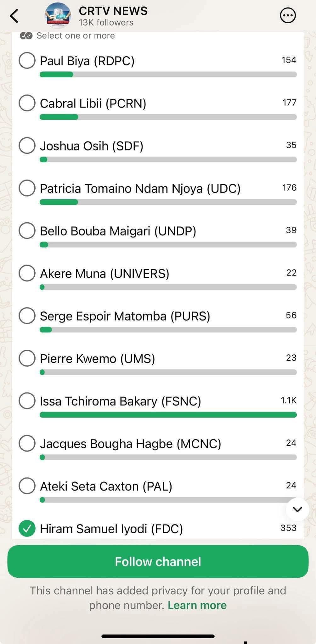
Task: Click the Issa Tchiroma Bakary result bar
Action: click(x=168, y=415)
